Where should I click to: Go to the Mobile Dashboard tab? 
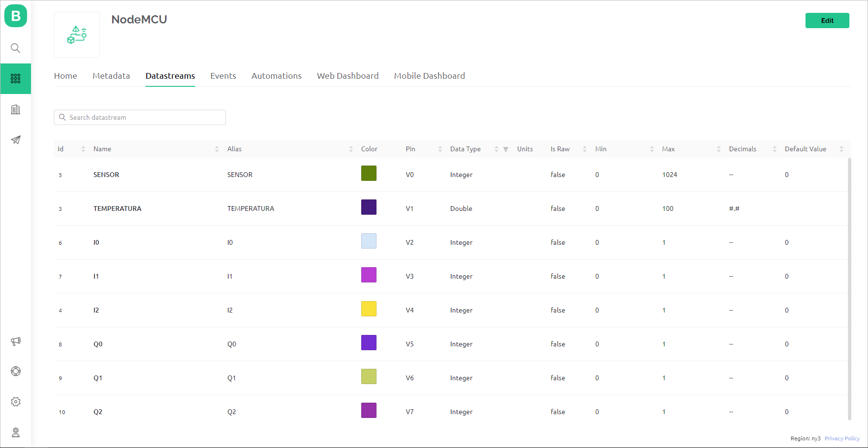coord(429,76)
